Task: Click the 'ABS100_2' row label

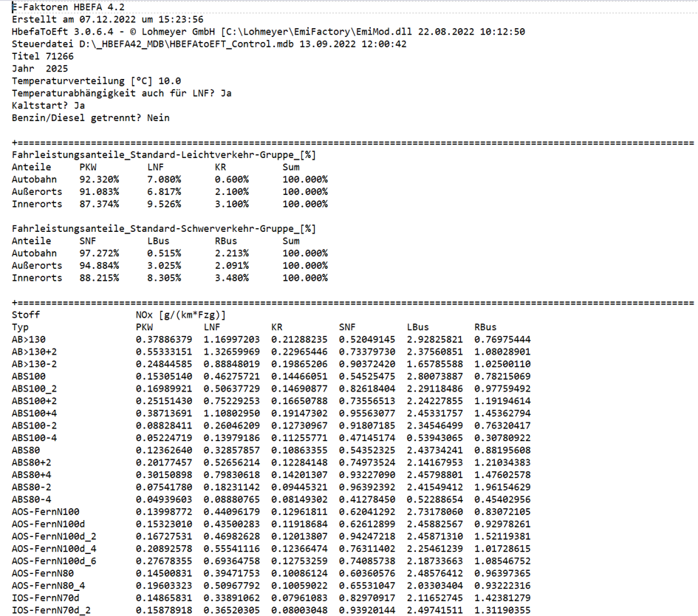Action: (34, 389)
